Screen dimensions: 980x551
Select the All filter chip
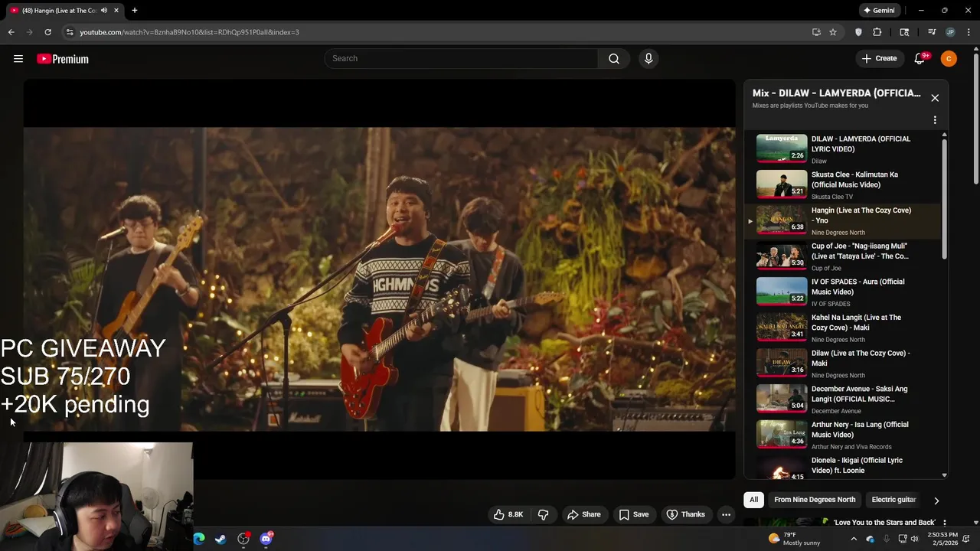753,500
